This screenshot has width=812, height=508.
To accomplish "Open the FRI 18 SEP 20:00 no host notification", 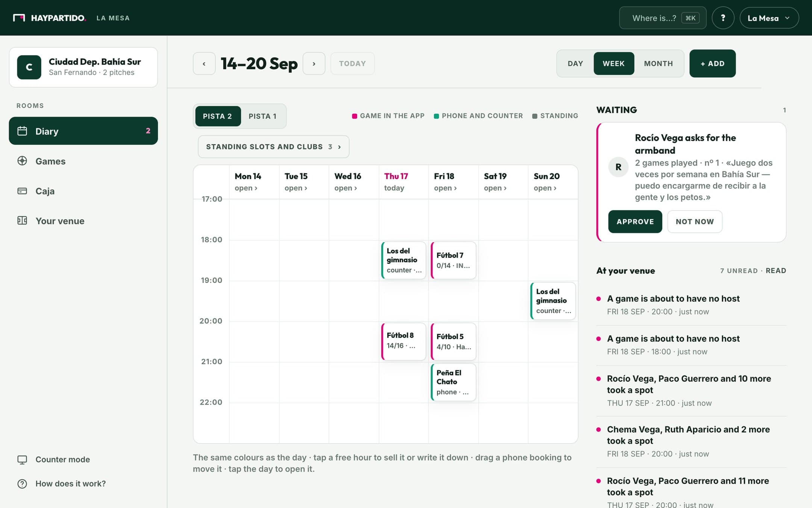I will tap(691, 305).
